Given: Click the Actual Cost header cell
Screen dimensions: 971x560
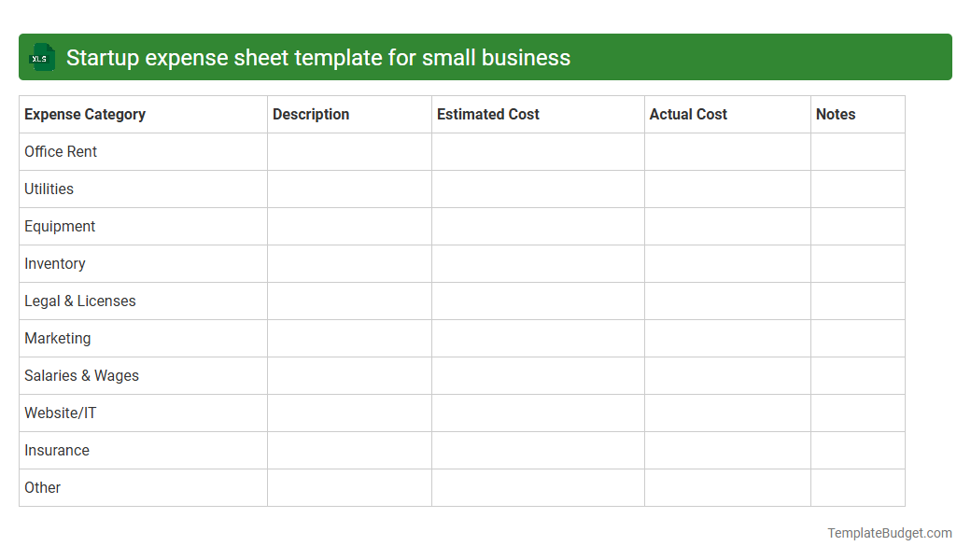Looking at the screenshot, I should click(688, 114).
